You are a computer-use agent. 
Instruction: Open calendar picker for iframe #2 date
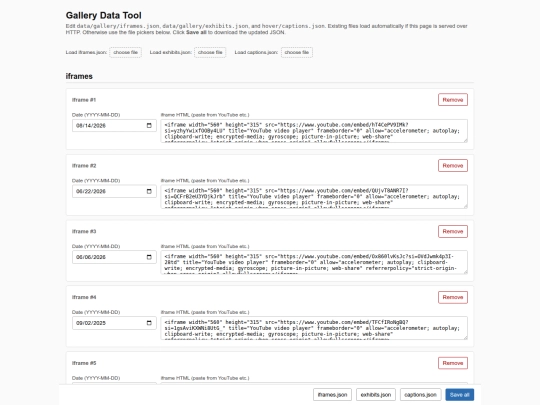[x=149, y=191]
